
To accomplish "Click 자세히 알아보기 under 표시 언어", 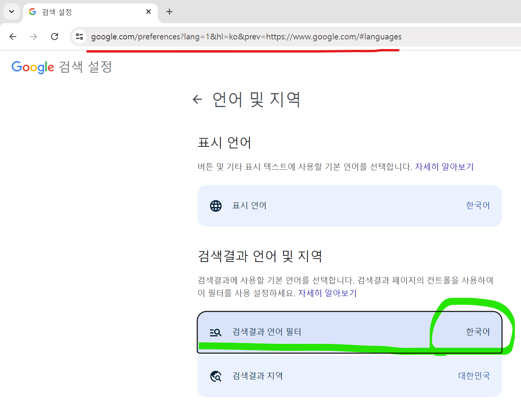I will click(x=444, y=167).
